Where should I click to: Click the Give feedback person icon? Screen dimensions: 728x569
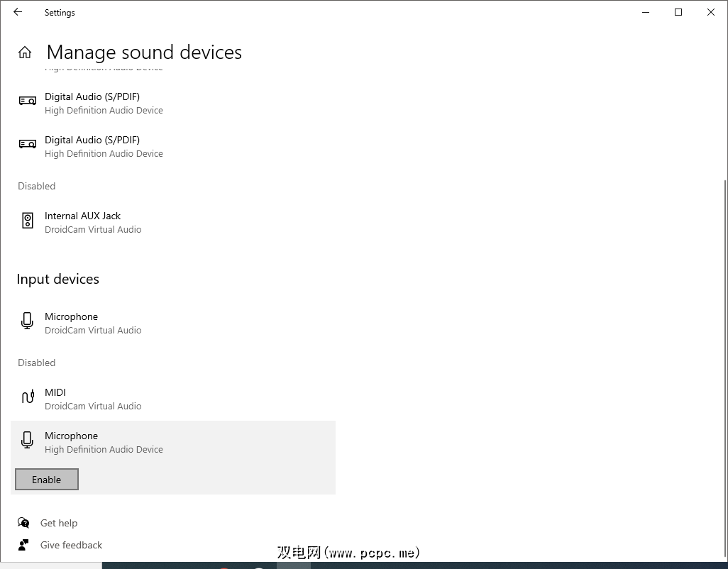[24, 545]
